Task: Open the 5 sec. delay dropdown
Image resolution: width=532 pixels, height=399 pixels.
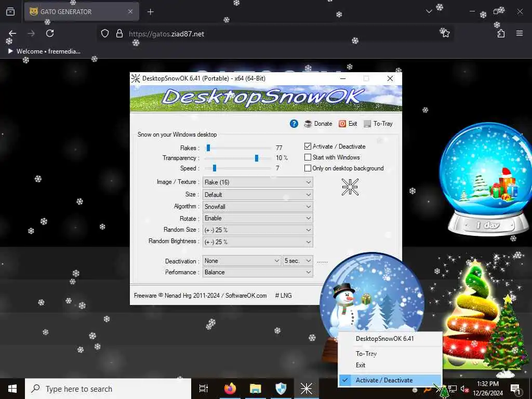Action: click(x=298, y=261)
